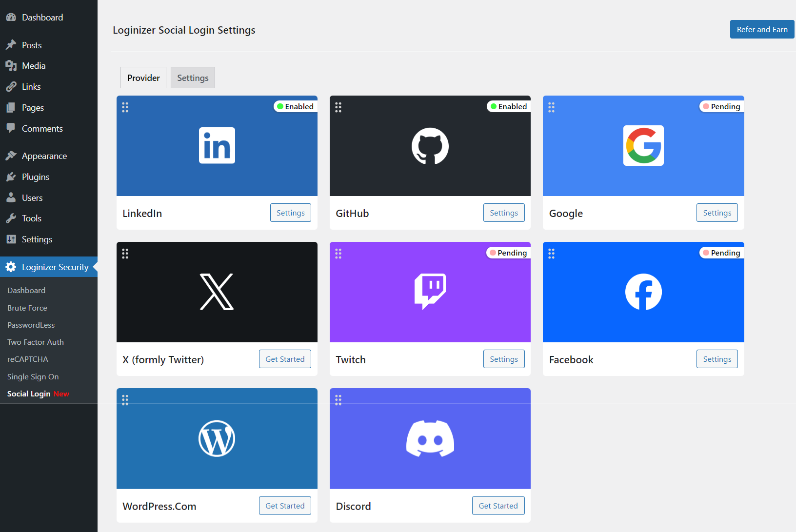Image resolution: width=796 pixels, height=532 pixels.
Task: Open reCAPTCHA submenu item
Action: pyautogui.click(x=28, y=359)
